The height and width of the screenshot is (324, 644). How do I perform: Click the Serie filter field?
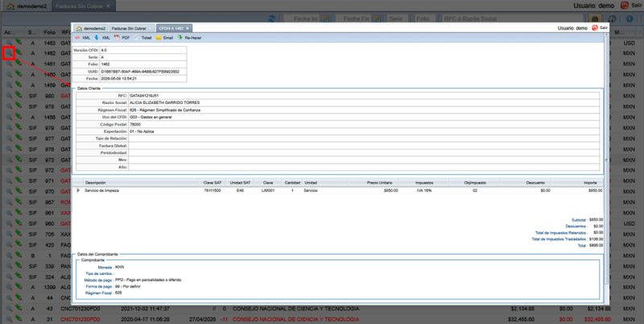click(396, 19)
